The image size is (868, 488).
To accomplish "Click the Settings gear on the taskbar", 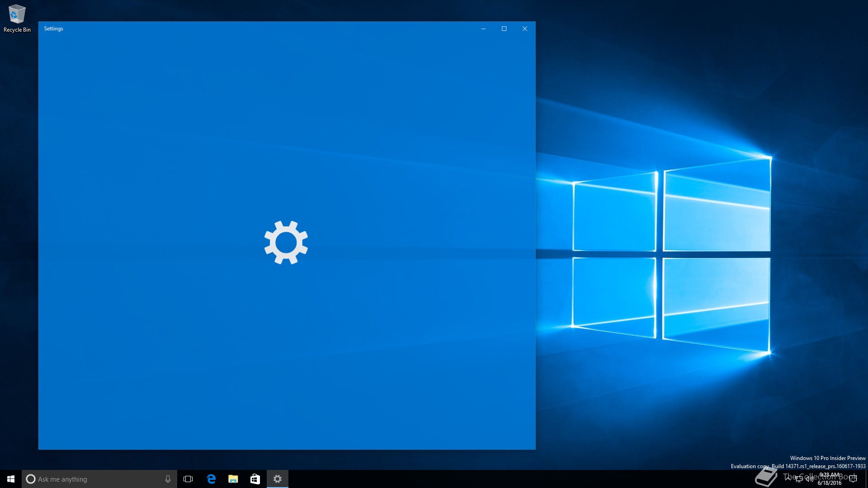I will [278, 479].
